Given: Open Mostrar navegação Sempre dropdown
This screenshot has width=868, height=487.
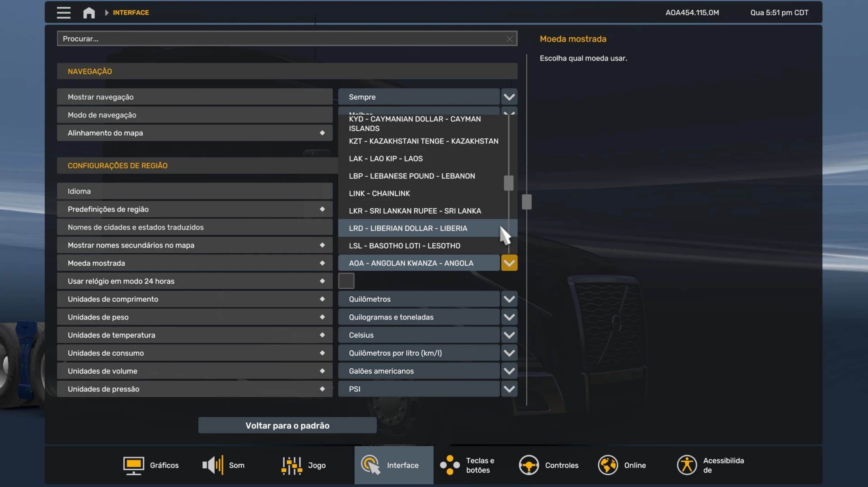Looking at the screenshot, I should point(509,97).
